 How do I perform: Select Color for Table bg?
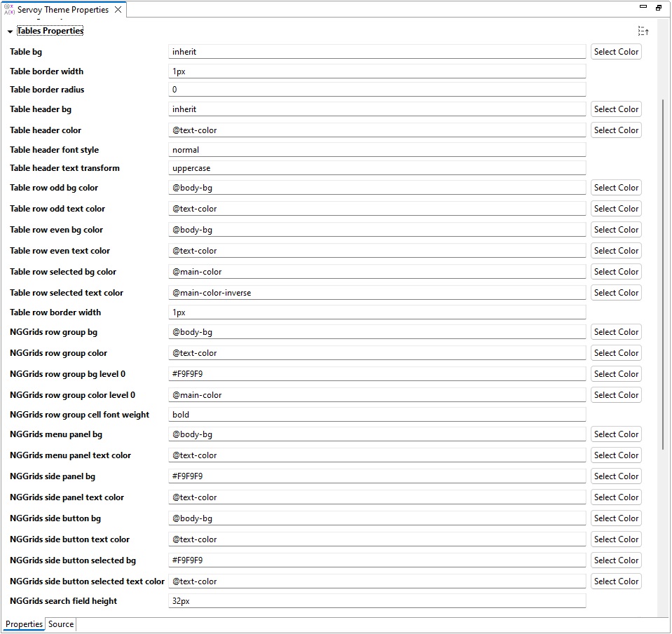click(x=616, y=52)
